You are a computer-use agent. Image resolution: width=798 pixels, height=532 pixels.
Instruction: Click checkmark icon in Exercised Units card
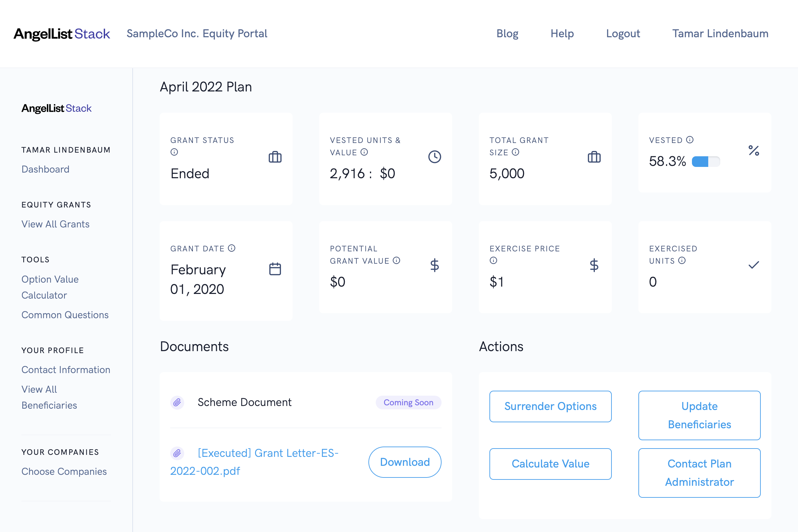pyautogui.click(x=753, y=265)
